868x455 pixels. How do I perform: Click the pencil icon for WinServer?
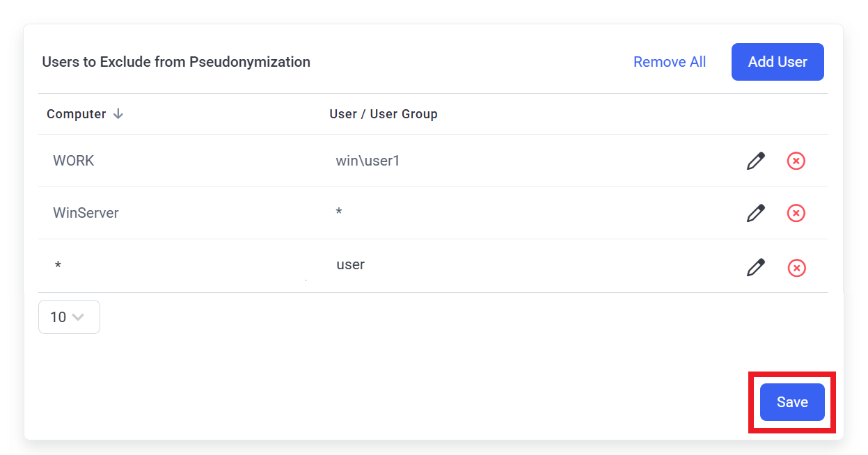[755, 213]
